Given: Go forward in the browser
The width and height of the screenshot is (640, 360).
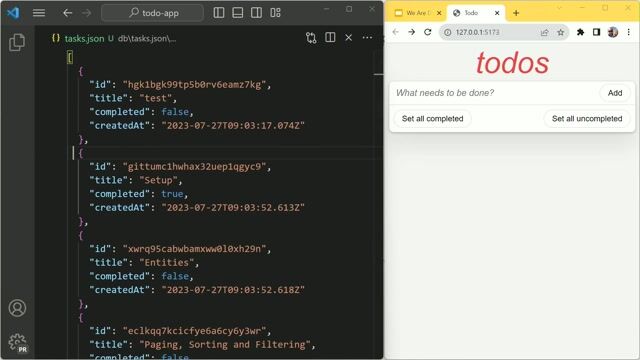Looking at the screenshot, I should click(x=411, y=32).
